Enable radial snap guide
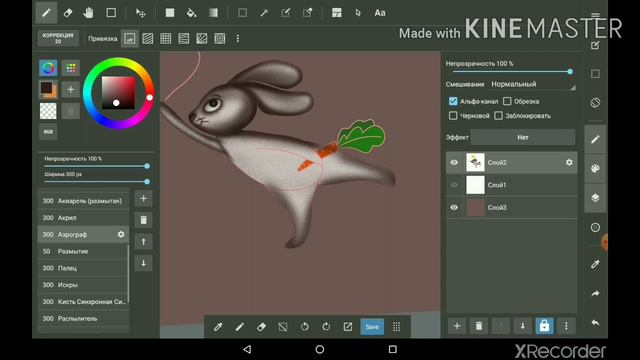The height and width of the screenshot is (360, 640). tap(202, 39)
